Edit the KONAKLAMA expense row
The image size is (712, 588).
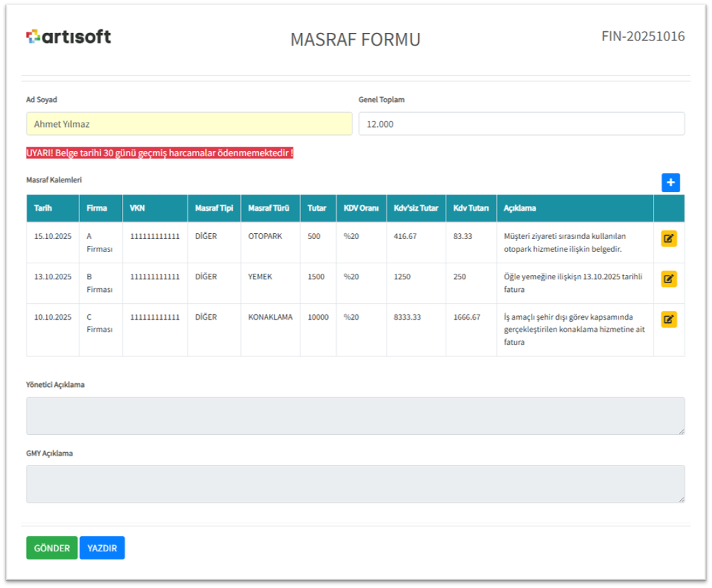click(x=668, y=319)
